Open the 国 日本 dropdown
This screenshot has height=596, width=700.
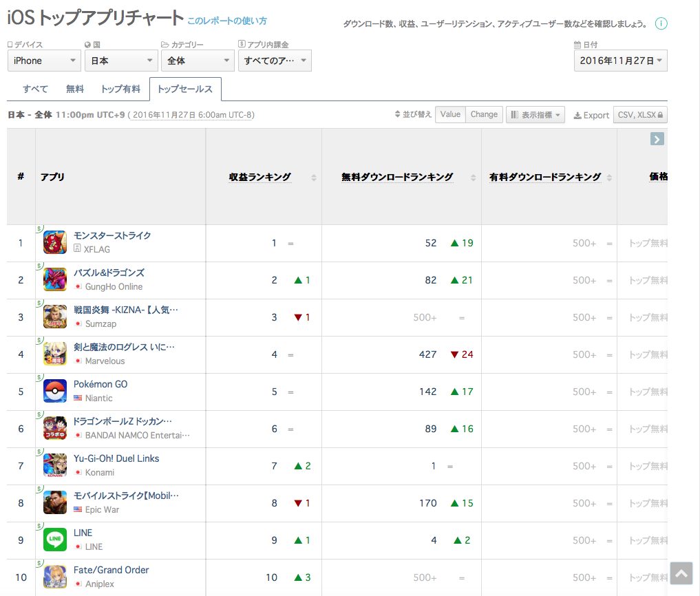(x=121, y=61)
